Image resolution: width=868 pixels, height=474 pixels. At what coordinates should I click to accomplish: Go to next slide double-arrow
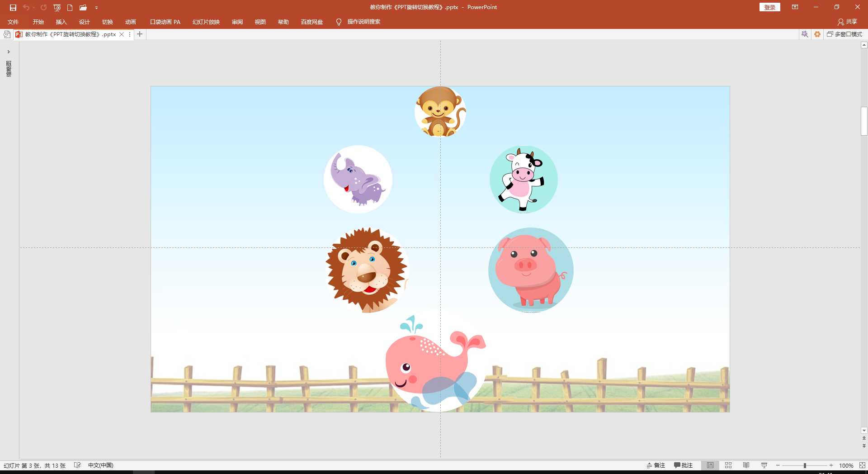(x=864, y=446)
